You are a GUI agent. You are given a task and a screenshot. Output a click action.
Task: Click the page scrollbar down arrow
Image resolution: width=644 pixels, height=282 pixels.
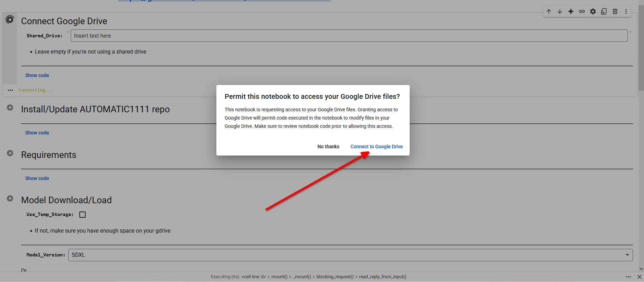pyautogui.click(x=641, y=269)
